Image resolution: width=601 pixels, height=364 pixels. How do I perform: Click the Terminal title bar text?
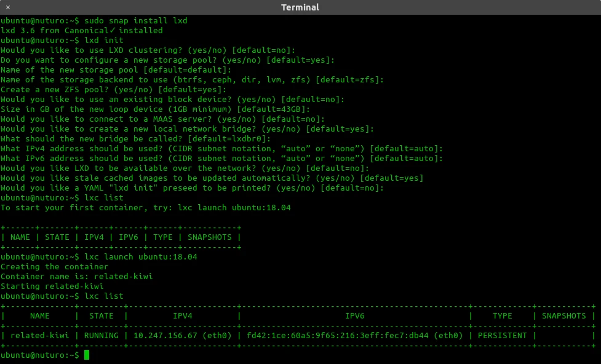[x=300, y=7]
